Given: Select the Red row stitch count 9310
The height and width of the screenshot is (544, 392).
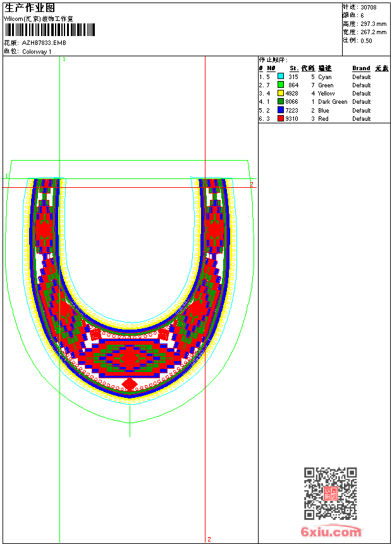Looking at the screenshot, I should [x=291, y=119].
